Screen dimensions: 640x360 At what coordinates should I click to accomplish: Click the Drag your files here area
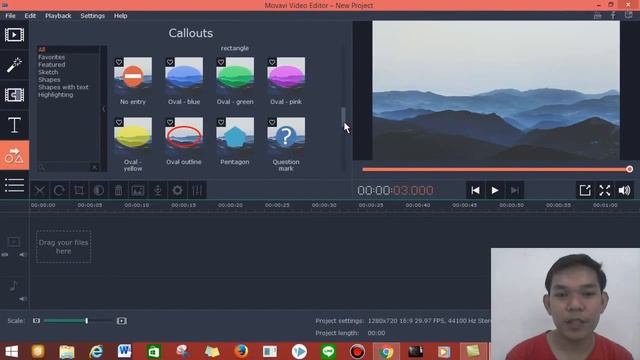[64, 247]
